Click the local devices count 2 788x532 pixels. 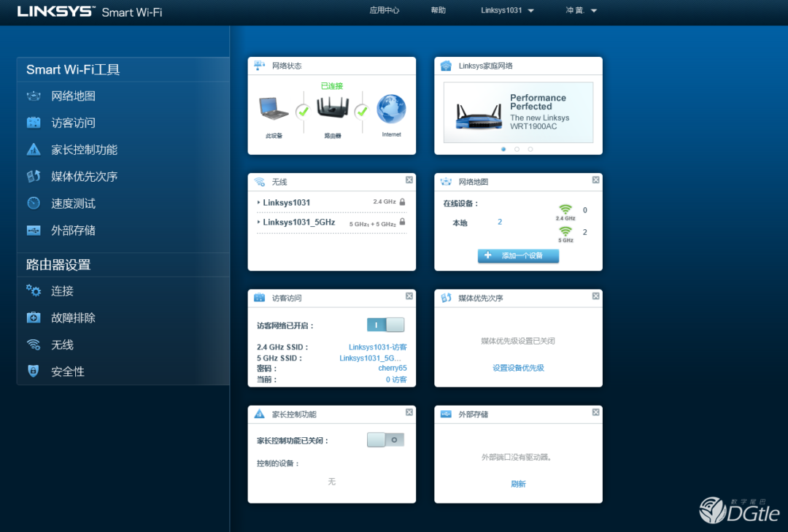pyautogui.click(x=500, y=222)
